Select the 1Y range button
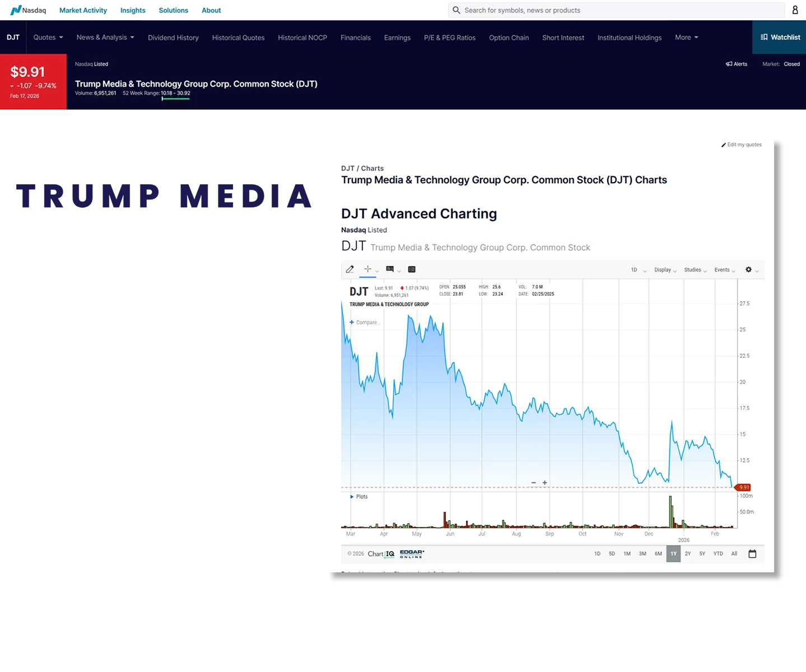Image resolution: width=806 pixels, height=672 pixels. point(673,554)
